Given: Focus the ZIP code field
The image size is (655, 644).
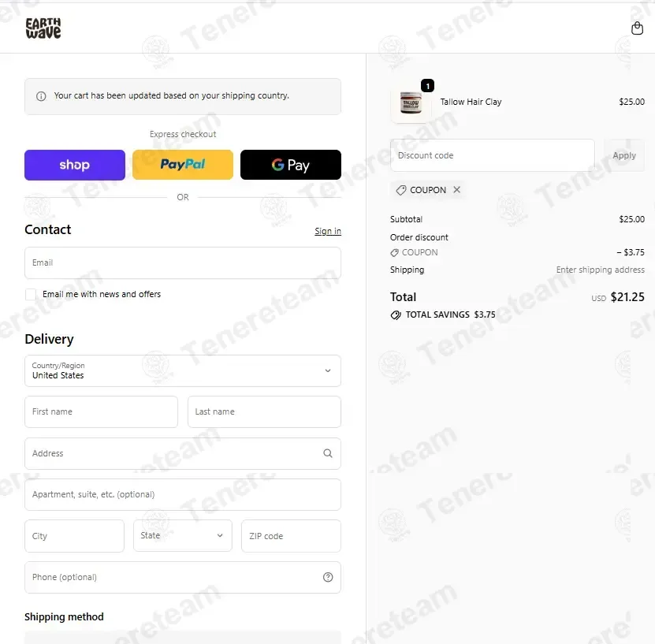Looking at the screenshot, I should click(x=291, y=536).
